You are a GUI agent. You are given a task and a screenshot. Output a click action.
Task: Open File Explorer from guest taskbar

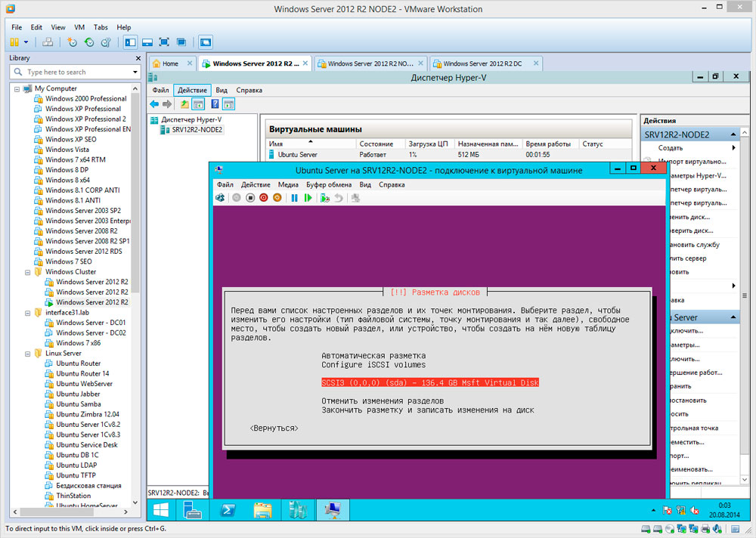tap(263, 510)
